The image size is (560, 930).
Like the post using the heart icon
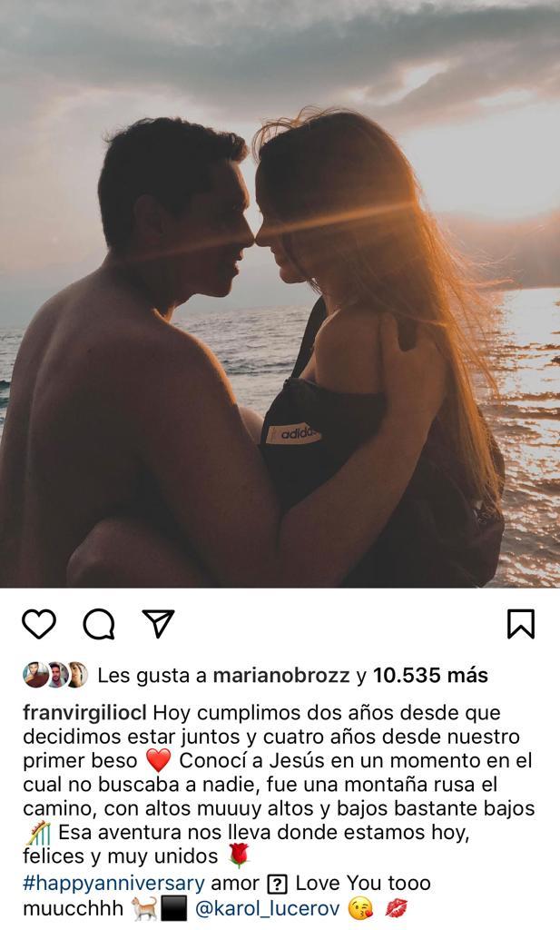[38, 623]
